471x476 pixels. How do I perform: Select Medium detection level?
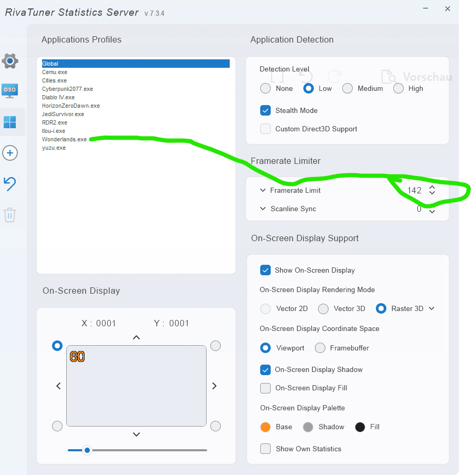(x=347, y=88)
